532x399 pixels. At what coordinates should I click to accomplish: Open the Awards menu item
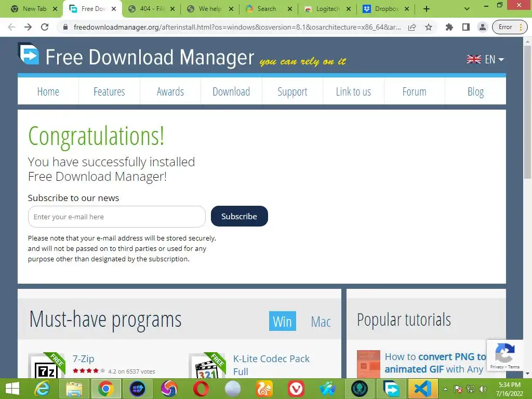click(x=170, y=91)
